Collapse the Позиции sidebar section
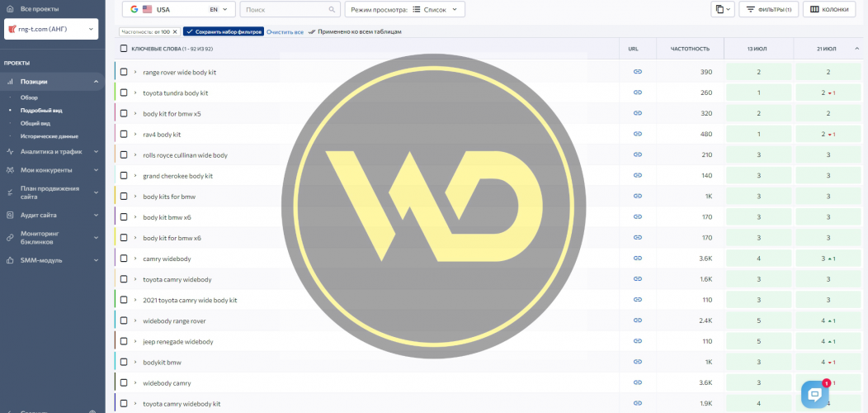Image resolution: width=868 pixels, height=413 pixels. [x=96, y=82]
